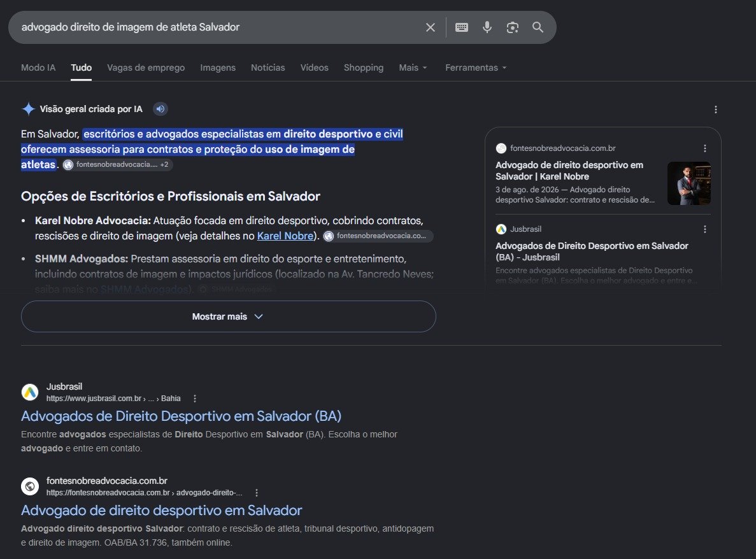Open the Vagas de emprego tab
This screenshot has width=756, height=559.
pyautogui.click(x=146, y=67)
